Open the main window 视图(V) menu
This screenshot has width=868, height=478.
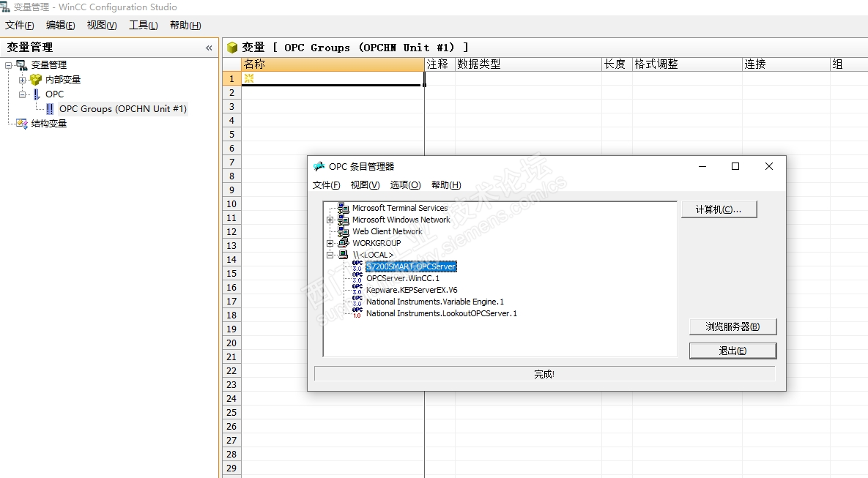[x=102, y=26]
